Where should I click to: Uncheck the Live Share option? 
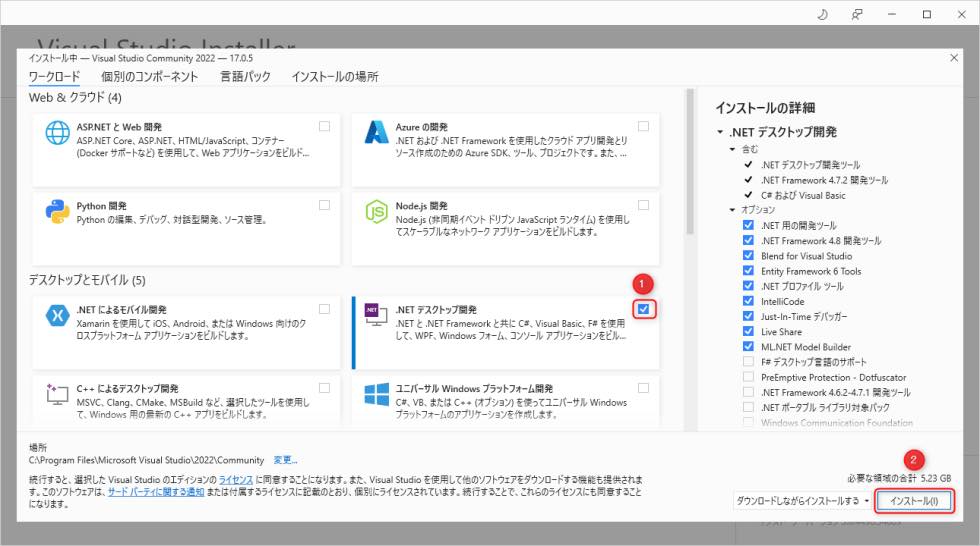(x=748, y=331)
